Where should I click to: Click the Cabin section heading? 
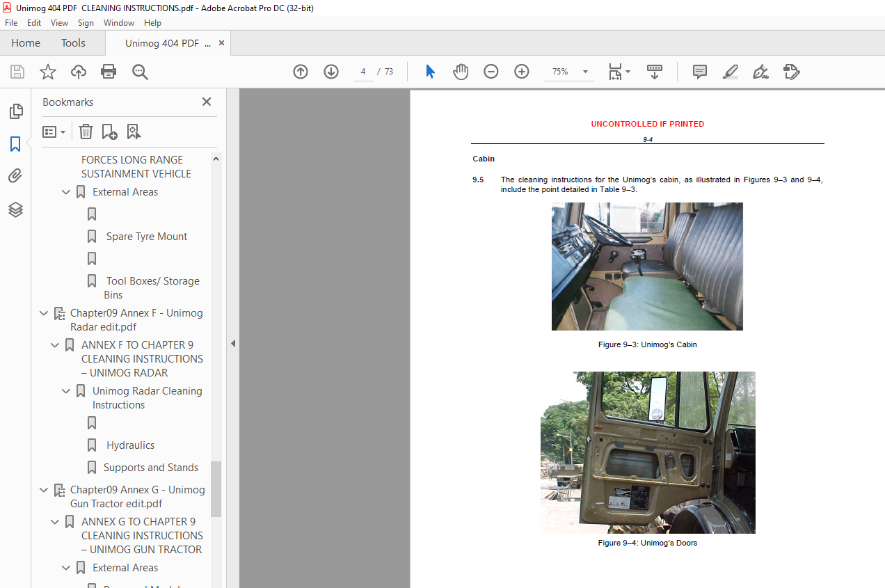(484, 159)
